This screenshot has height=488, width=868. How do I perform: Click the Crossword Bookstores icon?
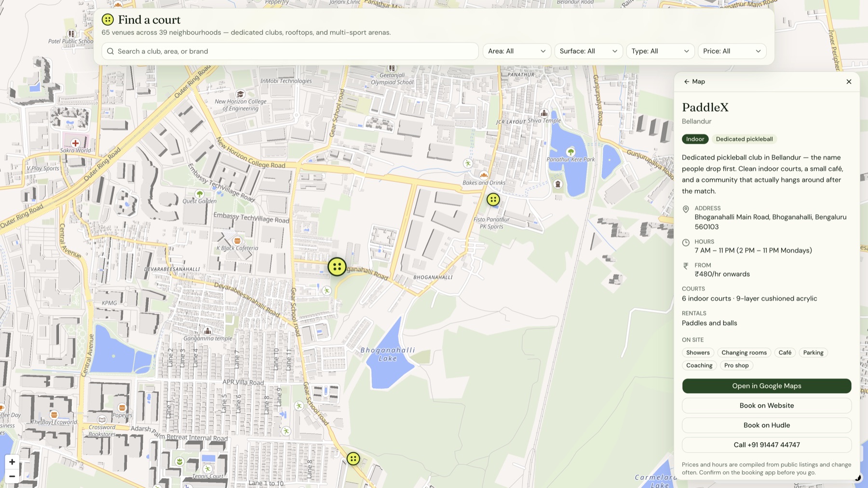[x=102, y=420]
